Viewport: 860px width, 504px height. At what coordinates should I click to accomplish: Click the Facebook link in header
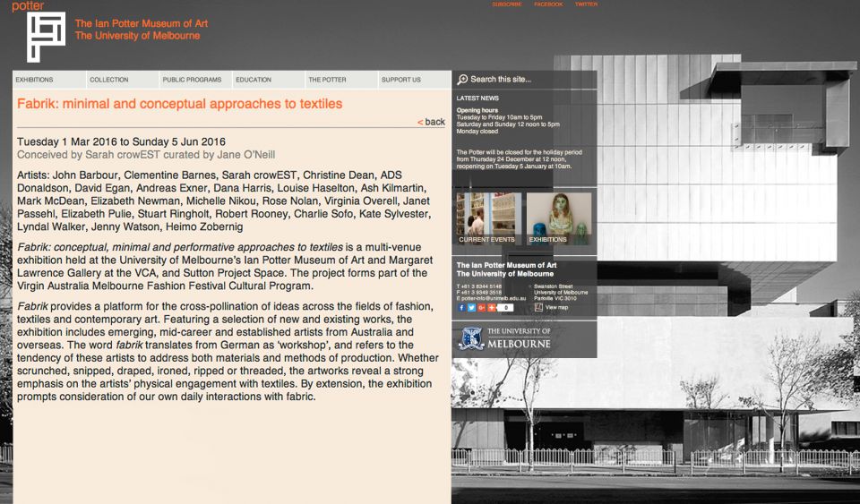click(548, 4)
